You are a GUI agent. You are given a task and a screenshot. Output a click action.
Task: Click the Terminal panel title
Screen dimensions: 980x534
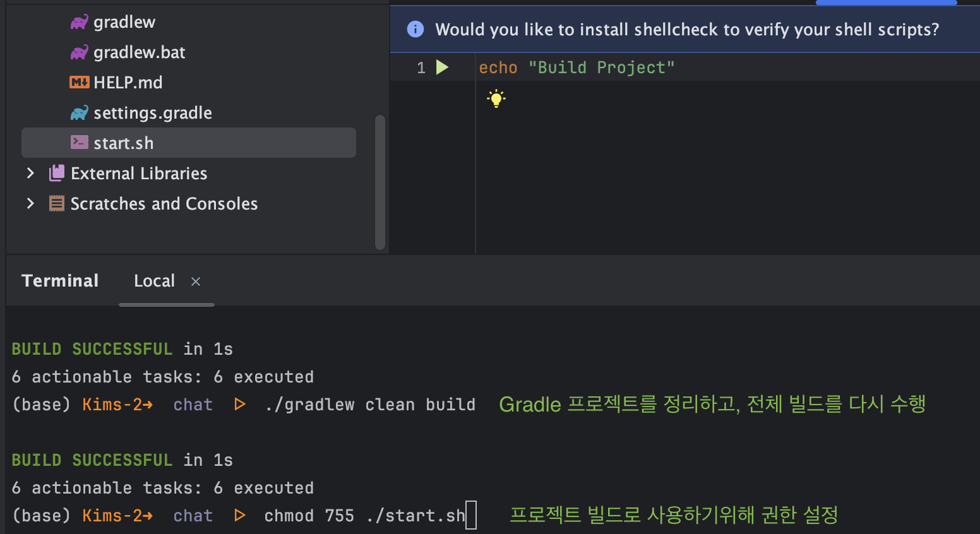click(x=60, y=281)
